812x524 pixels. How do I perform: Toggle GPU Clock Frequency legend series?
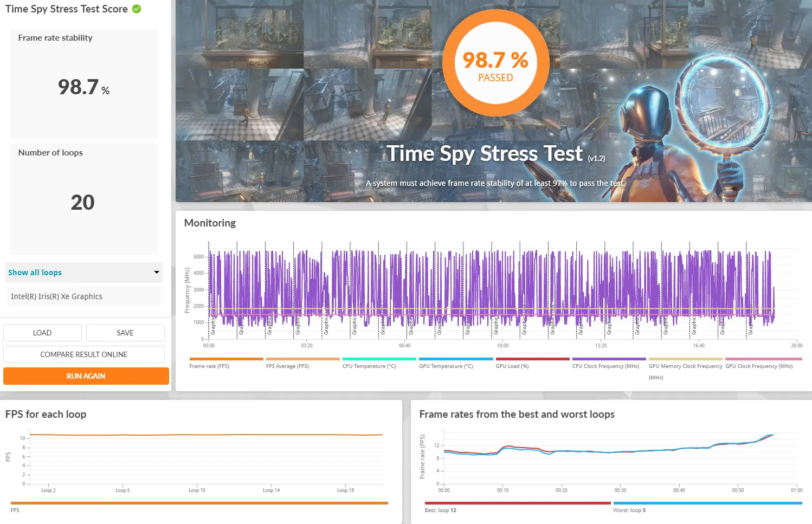tap(763, 363)
